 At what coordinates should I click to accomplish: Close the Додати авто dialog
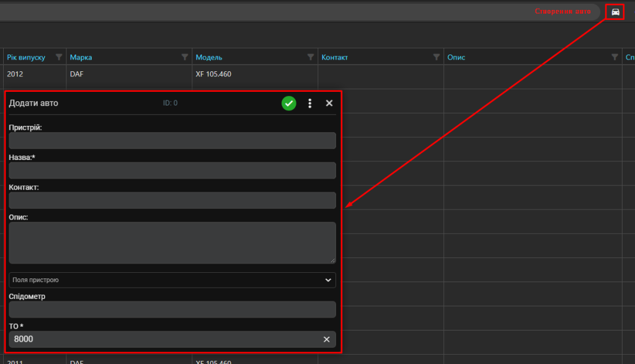(329, 104)
